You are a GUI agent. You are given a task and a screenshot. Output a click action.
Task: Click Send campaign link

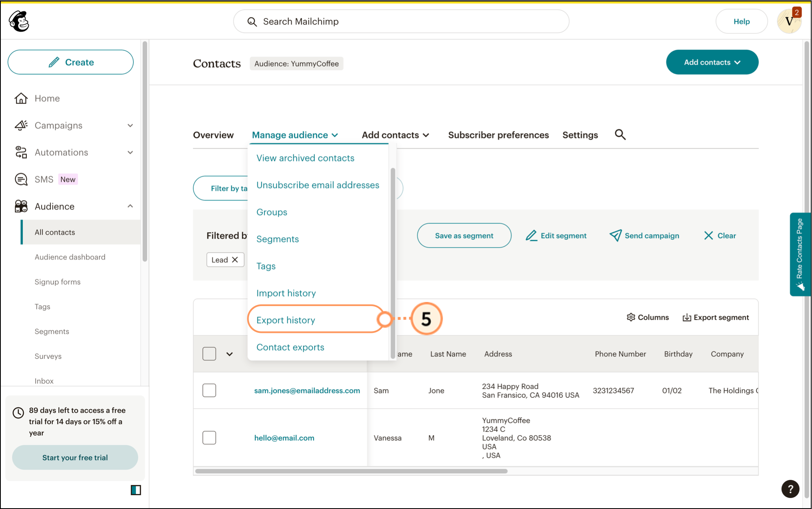pos(644,235)
